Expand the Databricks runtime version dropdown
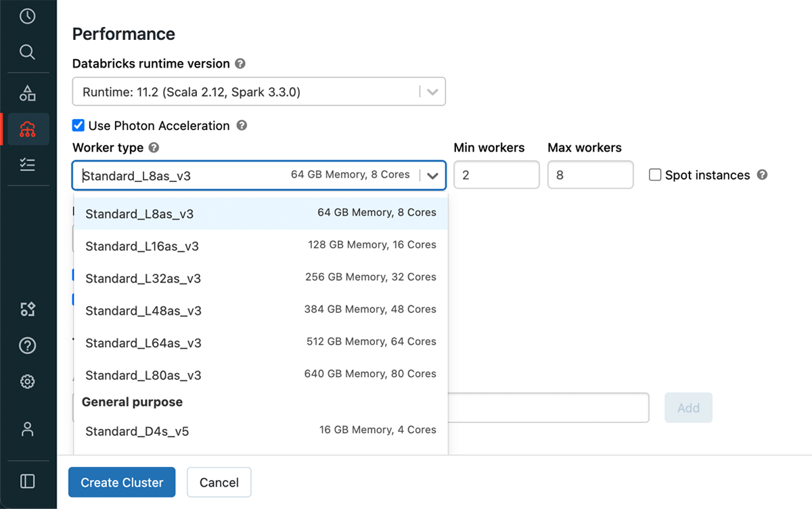The height and width of the screenshot is (509, 812). click(432, 91)
